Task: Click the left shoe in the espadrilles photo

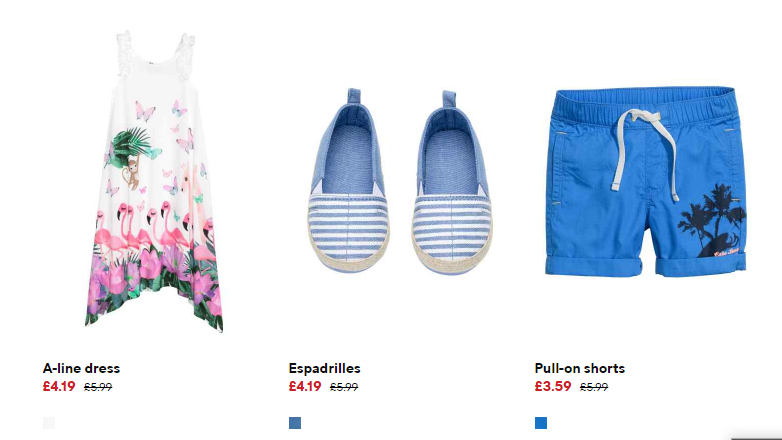Action: tap(348, 181)
